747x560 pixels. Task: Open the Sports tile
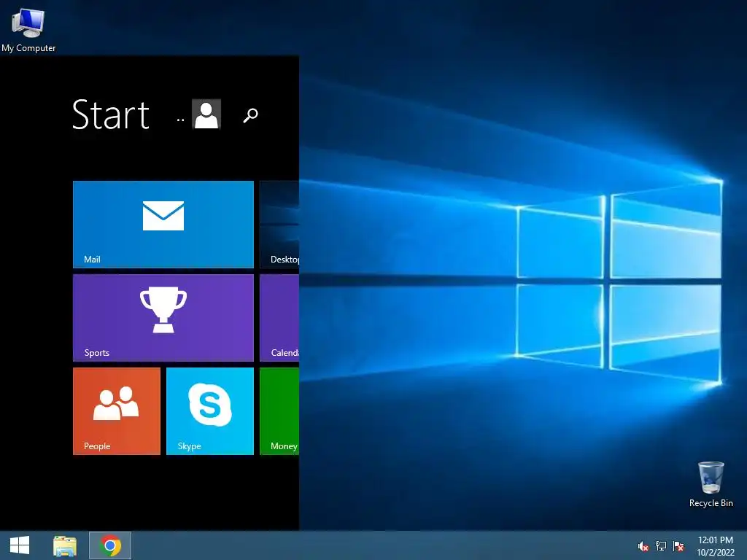[x=163, y=318]
